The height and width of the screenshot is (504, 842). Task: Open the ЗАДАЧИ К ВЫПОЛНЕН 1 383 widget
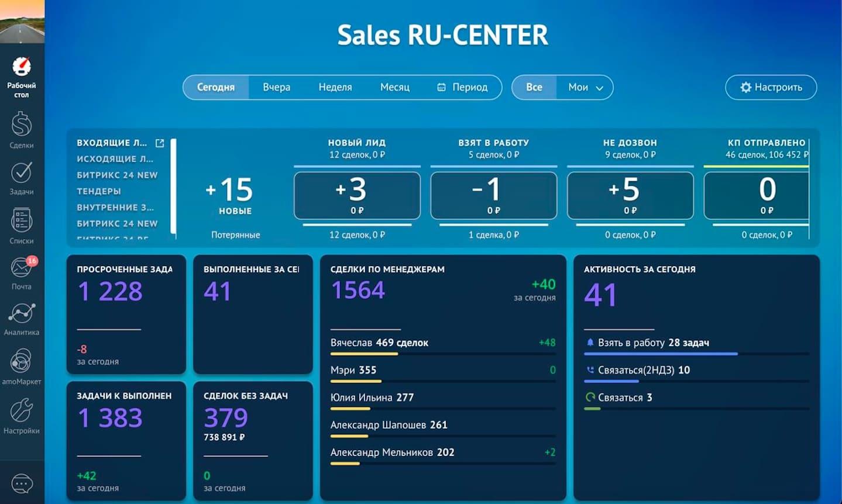point(126,441)
